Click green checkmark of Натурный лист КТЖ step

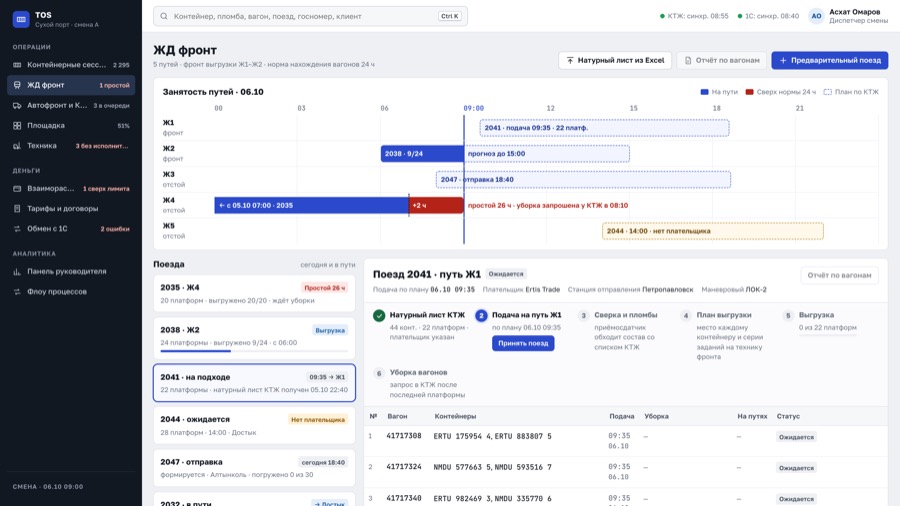point(379,316)
